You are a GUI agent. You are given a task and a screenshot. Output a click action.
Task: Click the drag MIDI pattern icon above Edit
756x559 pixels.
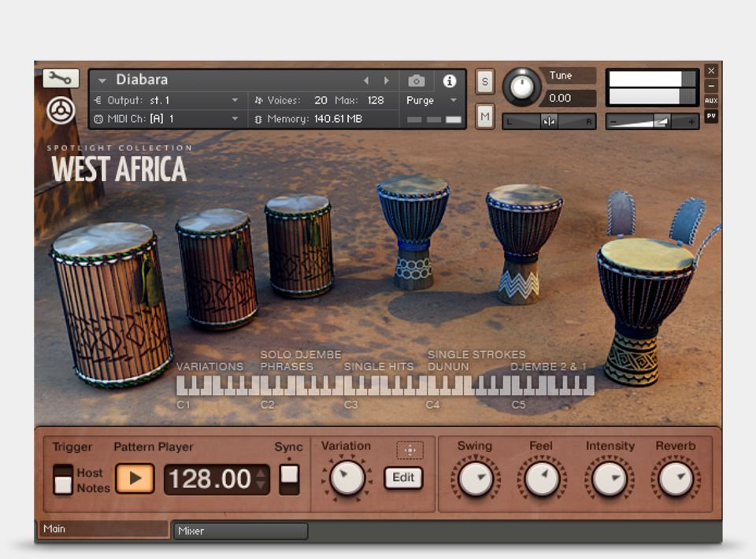click(x=409, y=450)
